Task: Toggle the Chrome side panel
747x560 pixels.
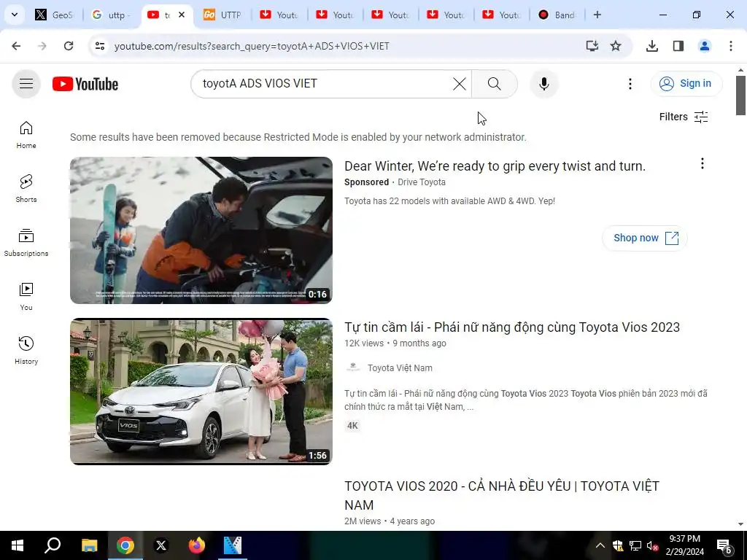Action: [678, 46]
